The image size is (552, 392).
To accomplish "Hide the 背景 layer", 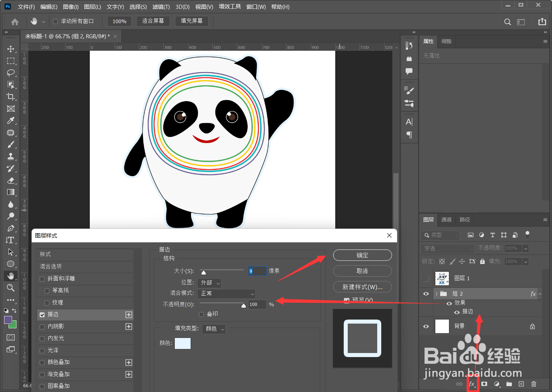I will coord(426,327).
